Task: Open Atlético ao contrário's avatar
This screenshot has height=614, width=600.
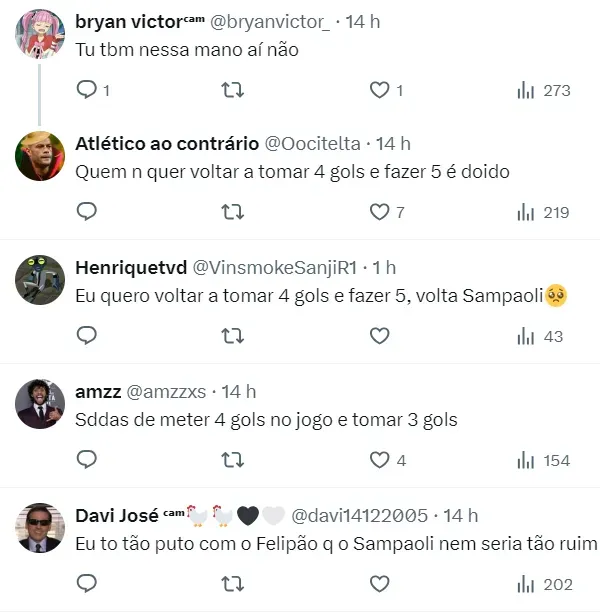Action: (x=41, y=156)
